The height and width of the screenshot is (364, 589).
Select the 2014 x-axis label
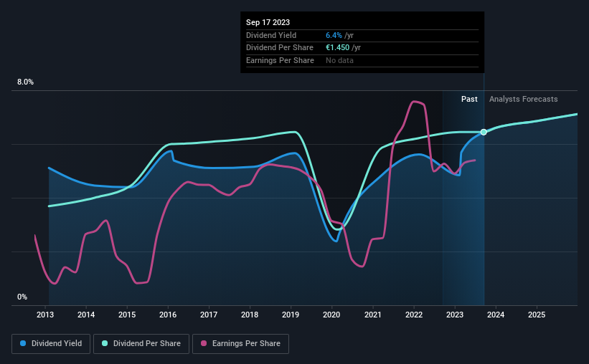pyautogui.click(x=86, y=315)
